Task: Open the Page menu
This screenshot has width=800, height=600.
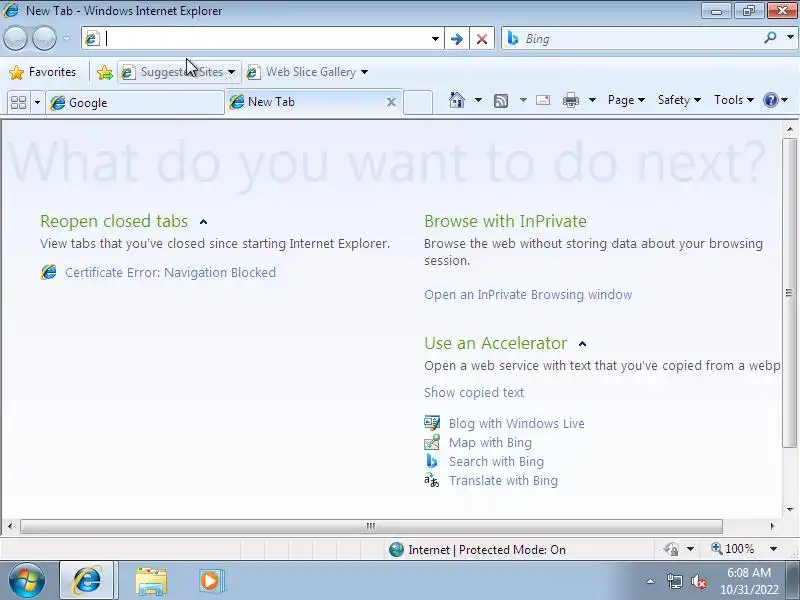Action: [626, 100]
